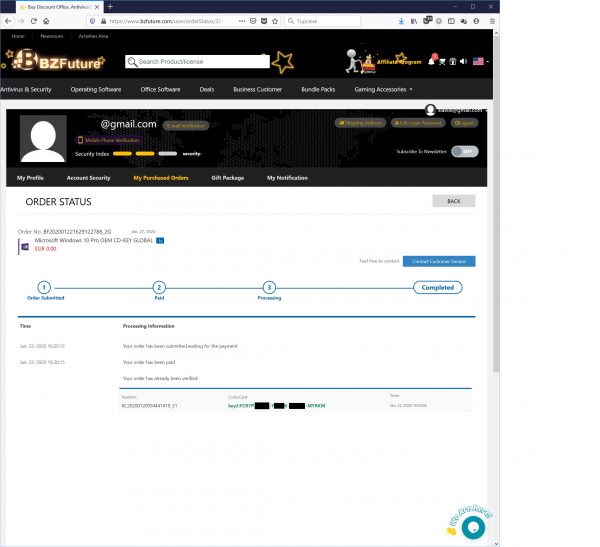Open the Deals menu item
The image size is (600, 547).
[x=207, y=90]
